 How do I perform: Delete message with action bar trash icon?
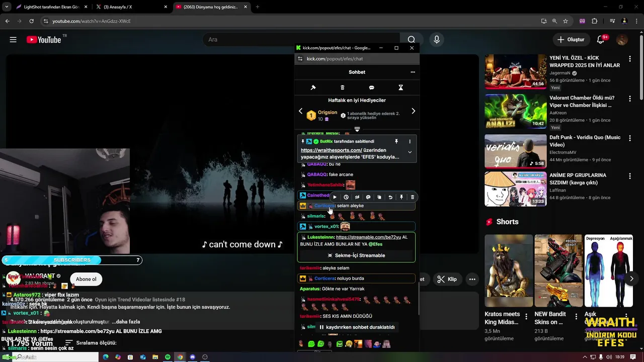(413, 197)
